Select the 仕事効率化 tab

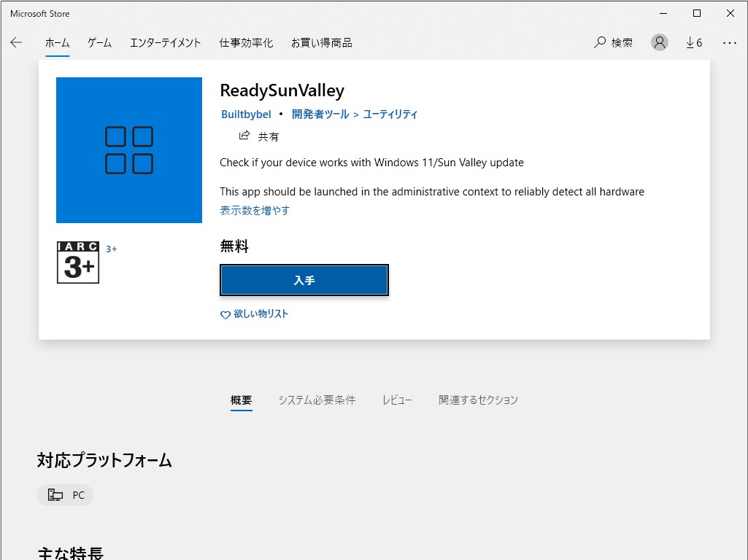[x=245, y=42]
